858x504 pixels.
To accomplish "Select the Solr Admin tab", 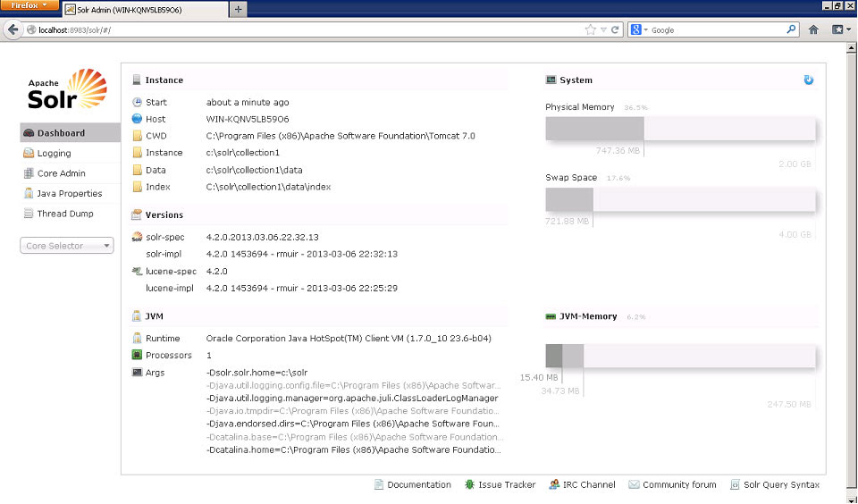I will [x=145, y=10].
